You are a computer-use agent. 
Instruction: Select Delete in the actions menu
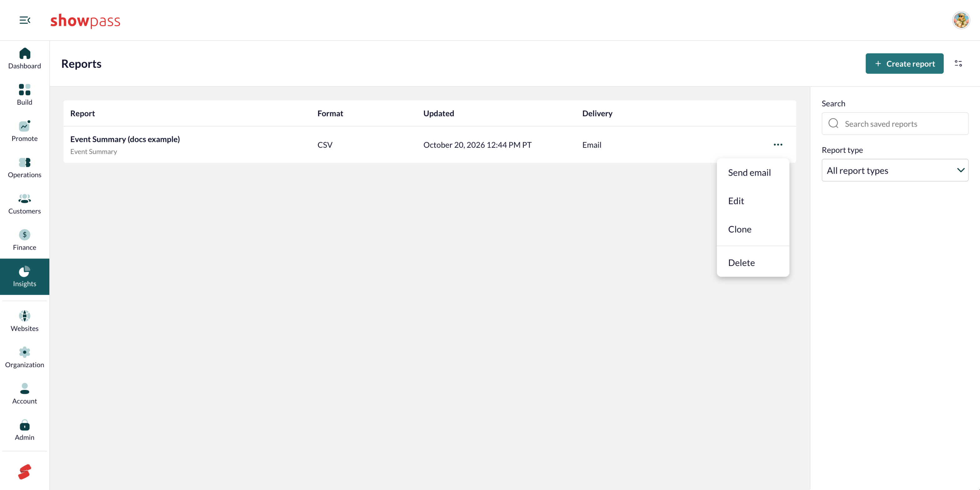[x=752, y=262]
